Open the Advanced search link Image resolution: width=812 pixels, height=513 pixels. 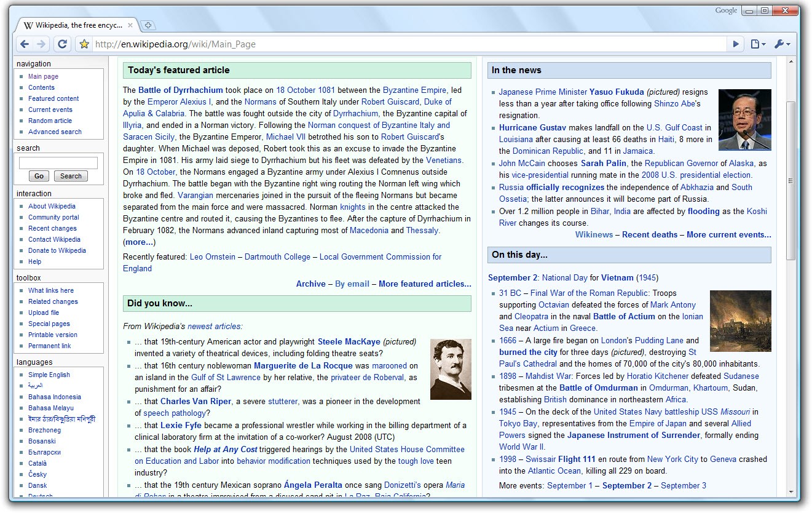[x=55, y=132]
